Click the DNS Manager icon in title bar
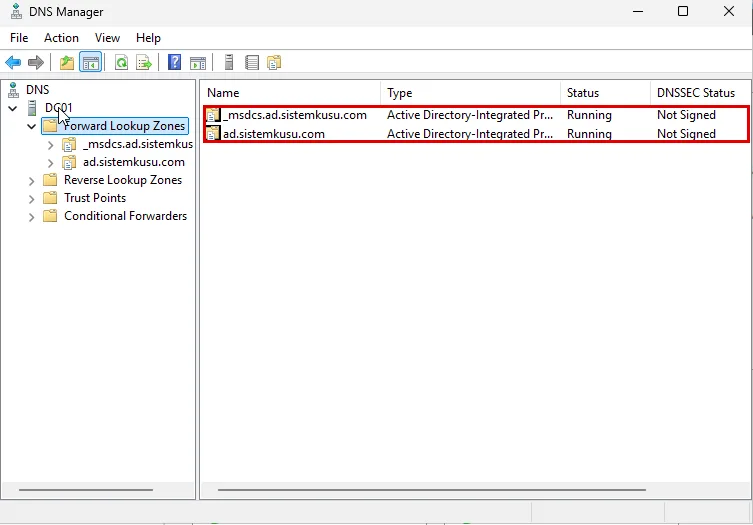 (x=16, y=12)
